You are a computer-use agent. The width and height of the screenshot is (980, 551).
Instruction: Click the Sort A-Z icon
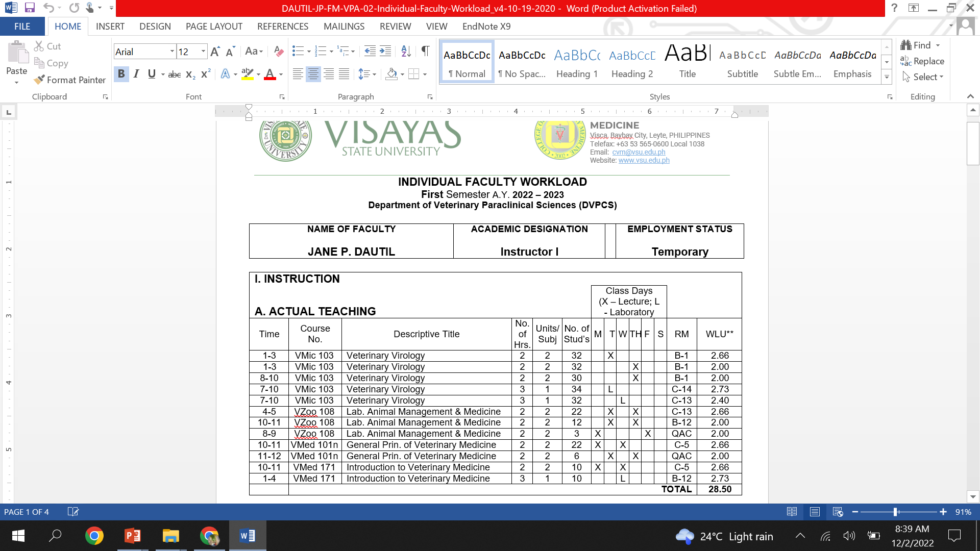[406, 51]
